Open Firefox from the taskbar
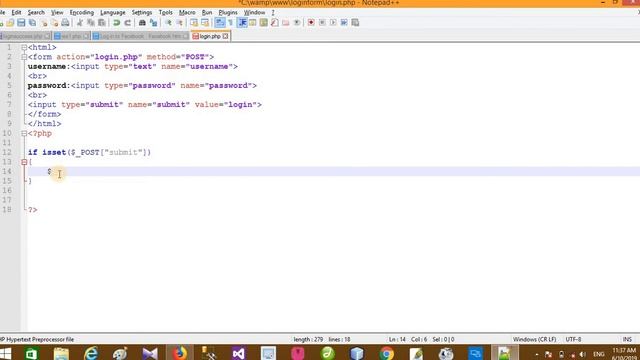Viewport: 640px width, 360px height. [x=179, y=353]
